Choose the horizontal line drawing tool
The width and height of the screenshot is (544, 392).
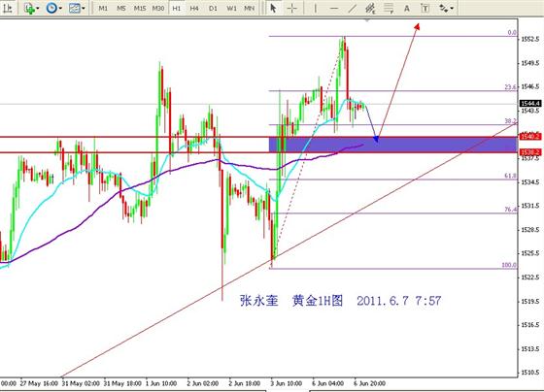coord(334,8)
